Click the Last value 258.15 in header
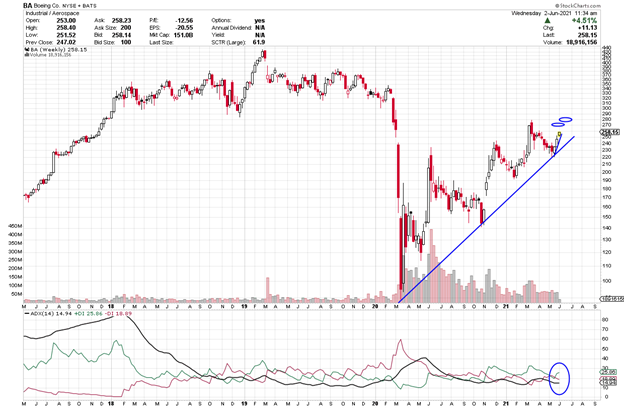 pos(587,35)
